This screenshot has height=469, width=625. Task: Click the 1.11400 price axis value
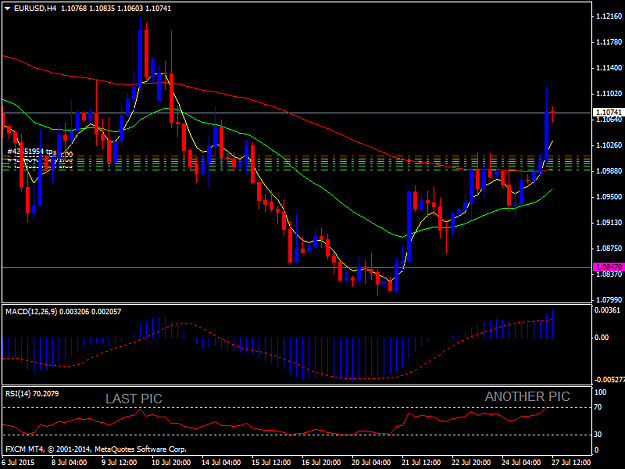click(x=609, y=68)
